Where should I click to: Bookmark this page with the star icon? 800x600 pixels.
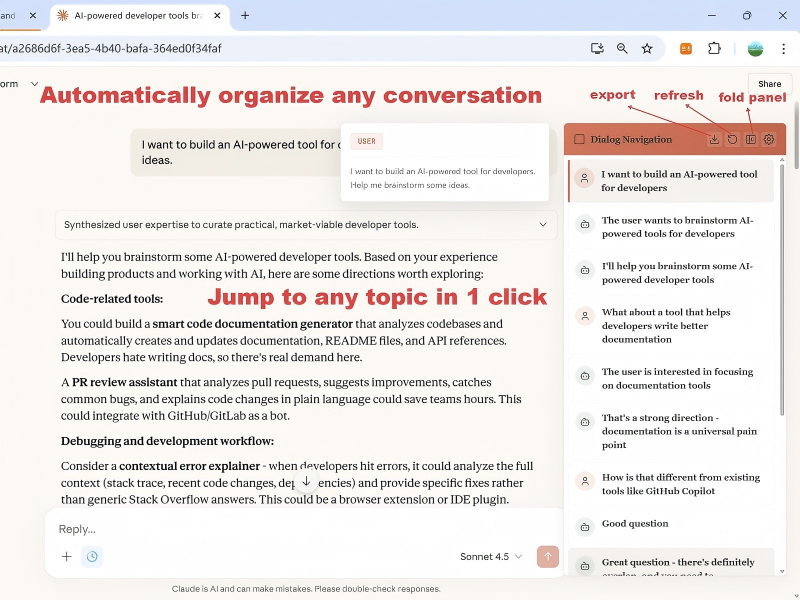(x=647, y=48)
